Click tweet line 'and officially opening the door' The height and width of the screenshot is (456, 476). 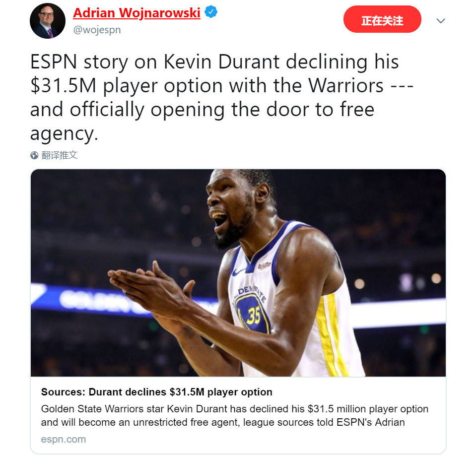pyautogui.click(x=202, y=109)
